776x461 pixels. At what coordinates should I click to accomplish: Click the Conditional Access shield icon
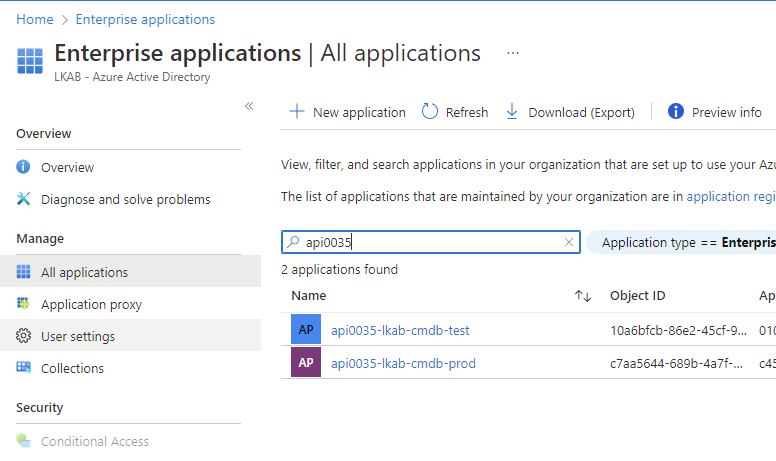tap(23, 440)
